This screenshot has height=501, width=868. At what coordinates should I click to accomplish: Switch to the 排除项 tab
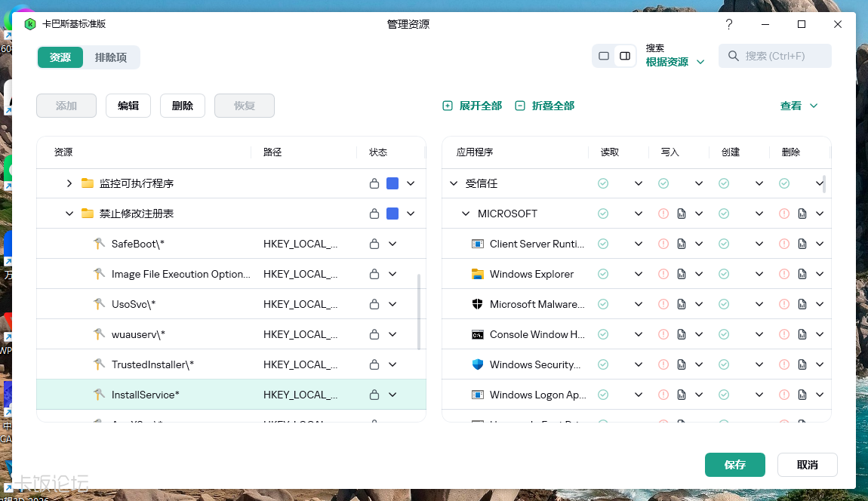[x=111, y=57]
